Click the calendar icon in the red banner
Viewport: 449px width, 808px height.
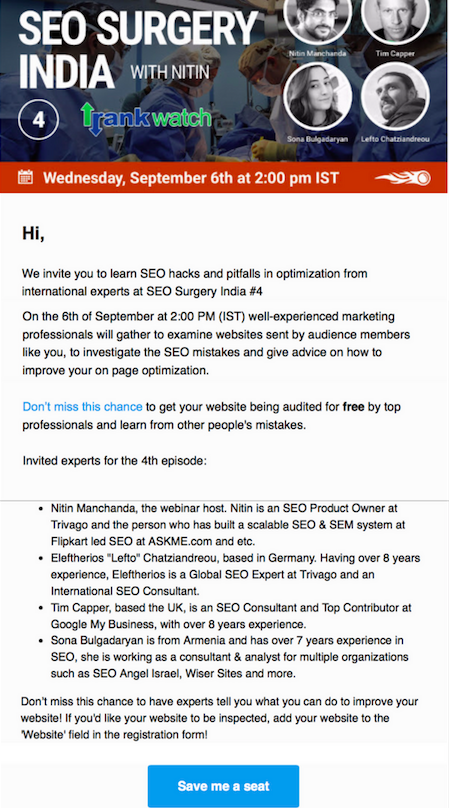(x=25, y=177)
